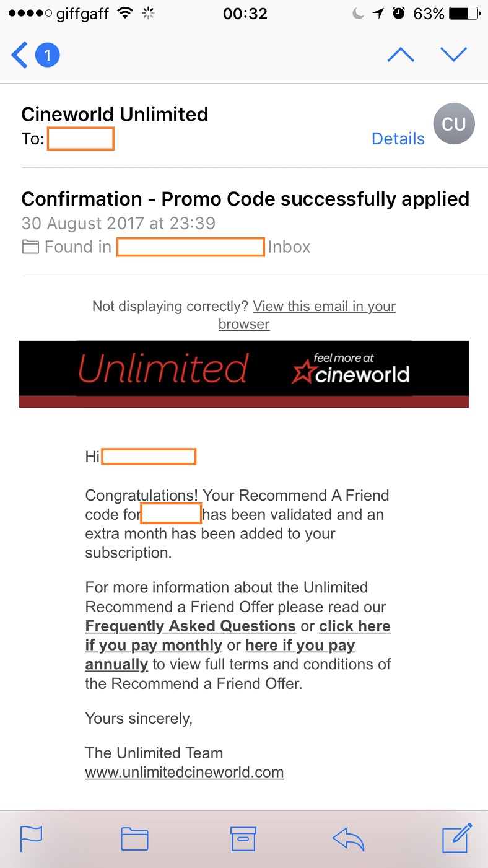Move the email to another folder
The image size is (488, 868).
click(134, 839)
